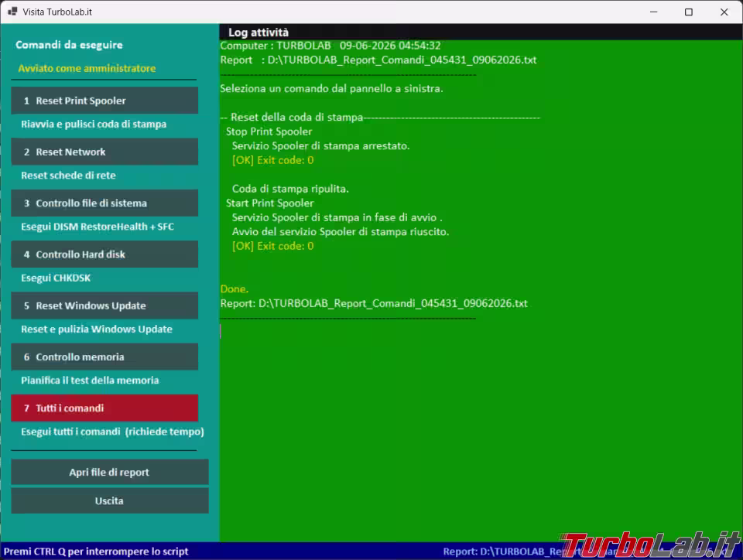The image size is (743, 560).
Task: Click 'Seleziona un comando dal pannello' line
Action: pyautogui.click(x=331, y=88)
